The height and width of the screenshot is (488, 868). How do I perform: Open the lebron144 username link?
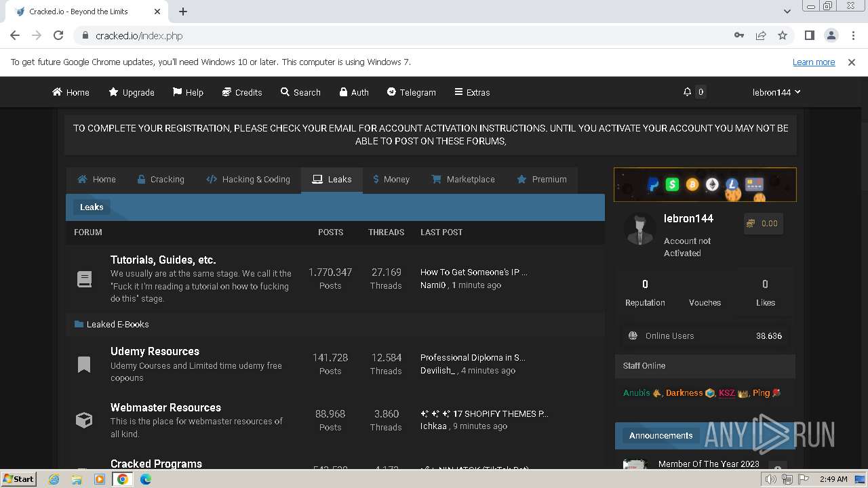pos(688,218)
